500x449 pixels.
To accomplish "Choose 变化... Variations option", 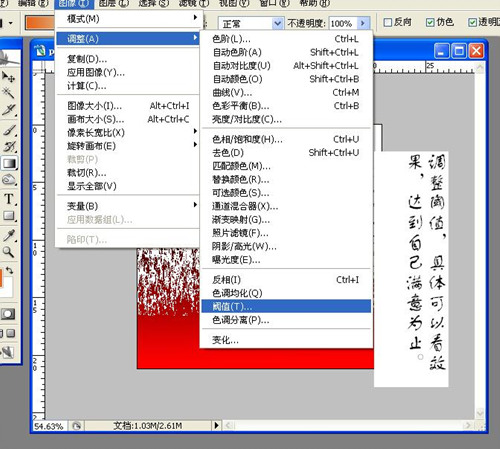I will pyautogui.click(x=286, y=340).
